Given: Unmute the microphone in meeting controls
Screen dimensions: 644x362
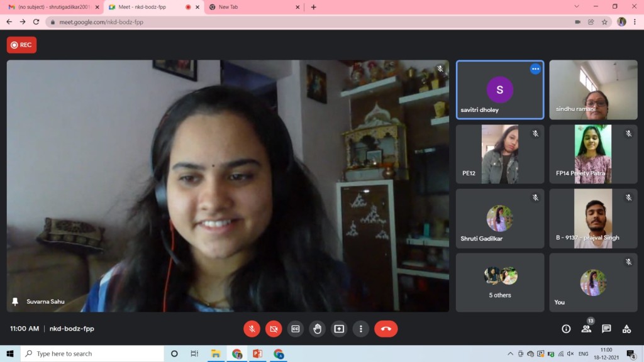Looking at the screenshot, I should pos(252,329).
